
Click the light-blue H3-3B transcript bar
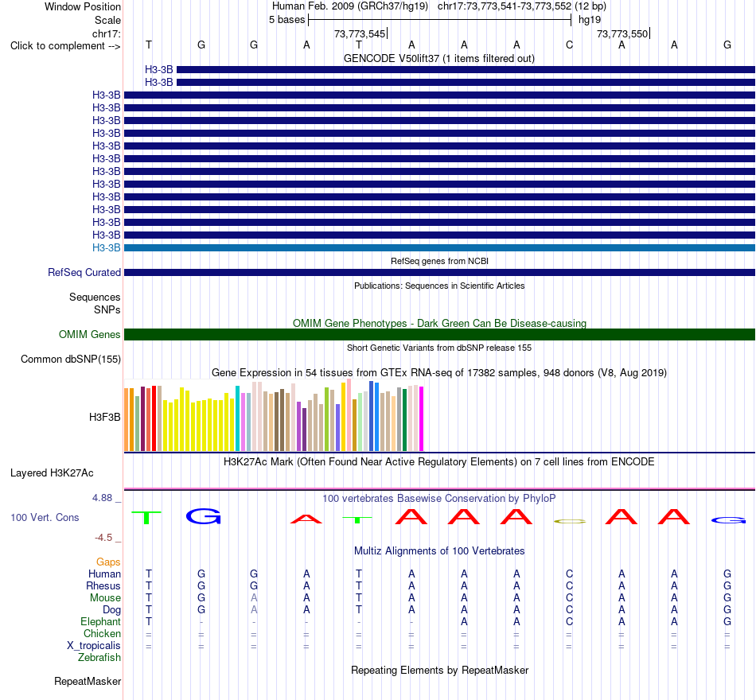439,248
